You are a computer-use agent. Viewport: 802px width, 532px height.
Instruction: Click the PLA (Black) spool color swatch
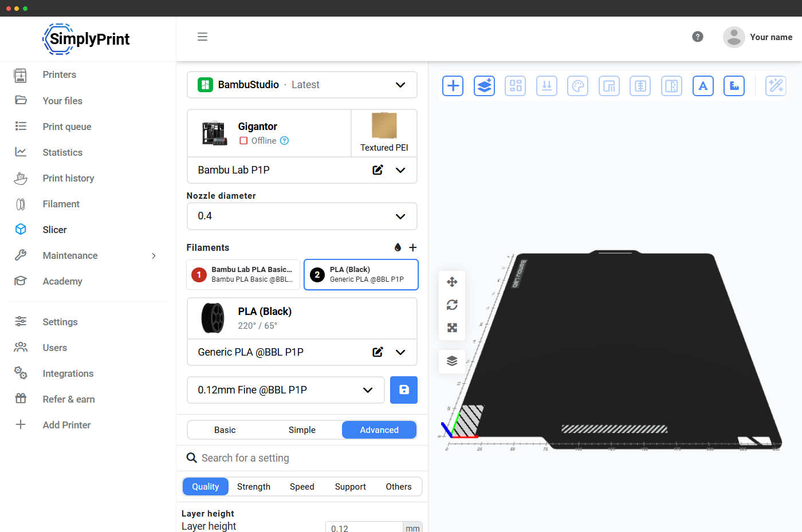[213, 318]
